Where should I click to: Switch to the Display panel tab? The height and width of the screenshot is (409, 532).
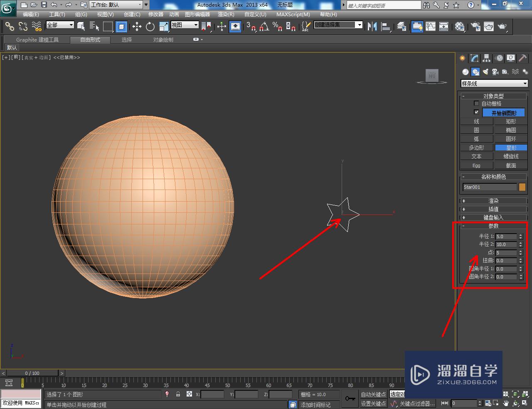pos(511,58)
